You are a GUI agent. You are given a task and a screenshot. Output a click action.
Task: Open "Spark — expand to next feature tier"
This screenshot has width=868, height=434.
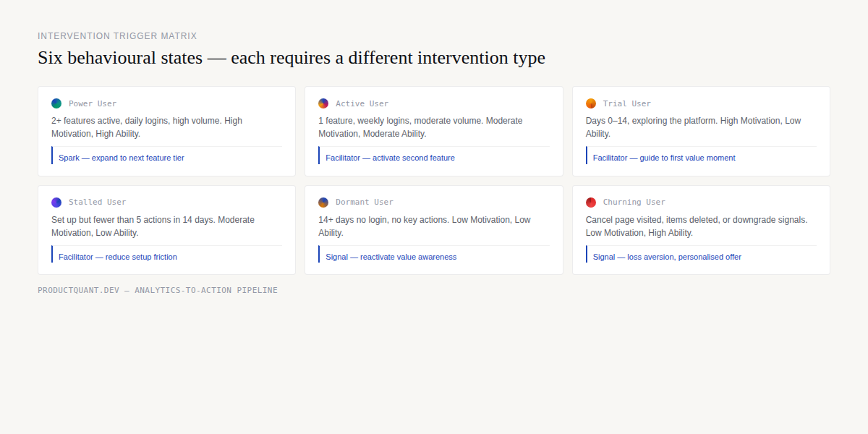[122, 158]
